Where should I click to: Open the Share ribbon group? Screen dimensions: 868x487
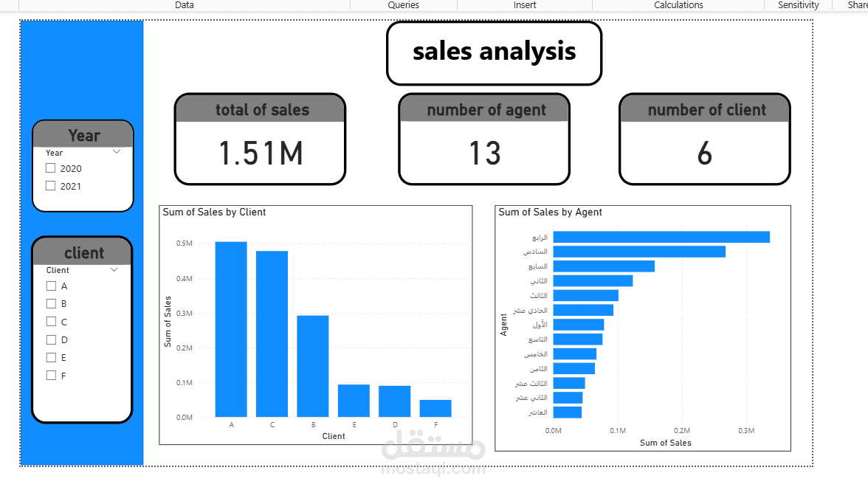[858, 5]
